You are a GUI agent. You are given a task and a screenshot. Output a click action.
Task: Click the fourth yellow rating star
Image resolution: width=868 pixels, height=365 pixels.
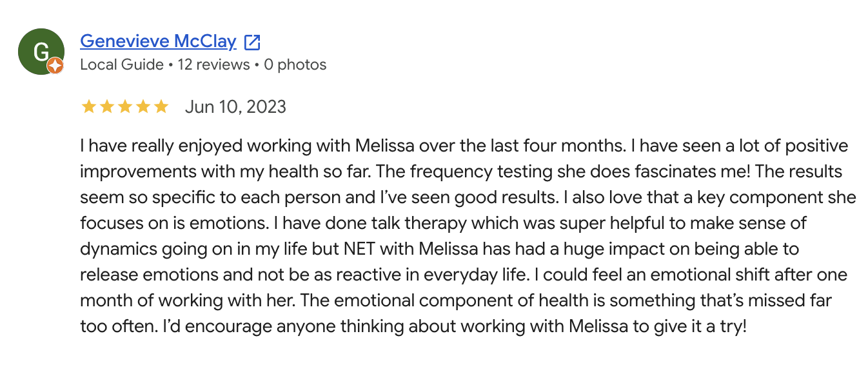tap(143, 106)
